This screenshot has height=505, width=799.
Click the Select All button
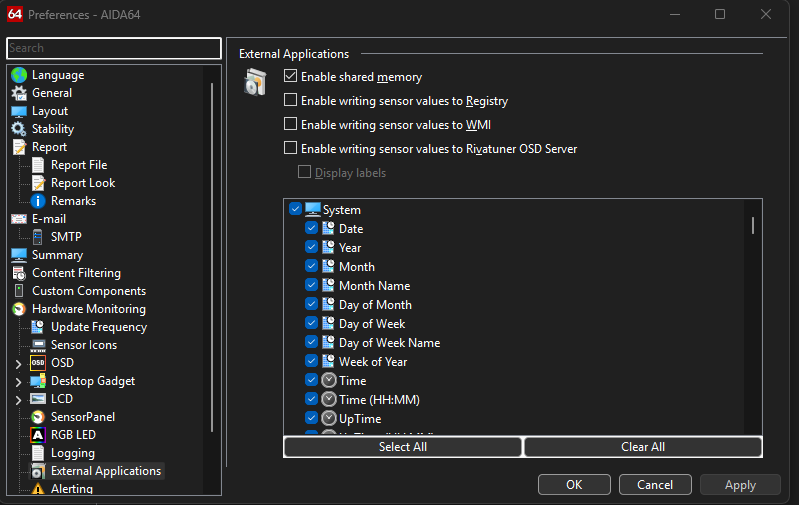[x=403, y=447]
